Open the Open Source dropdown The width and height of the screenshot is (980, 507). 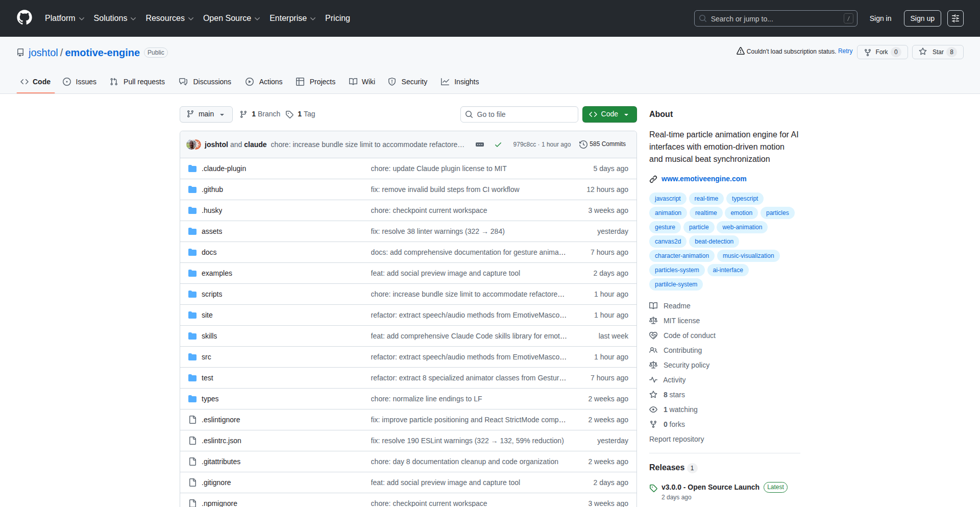231,18
